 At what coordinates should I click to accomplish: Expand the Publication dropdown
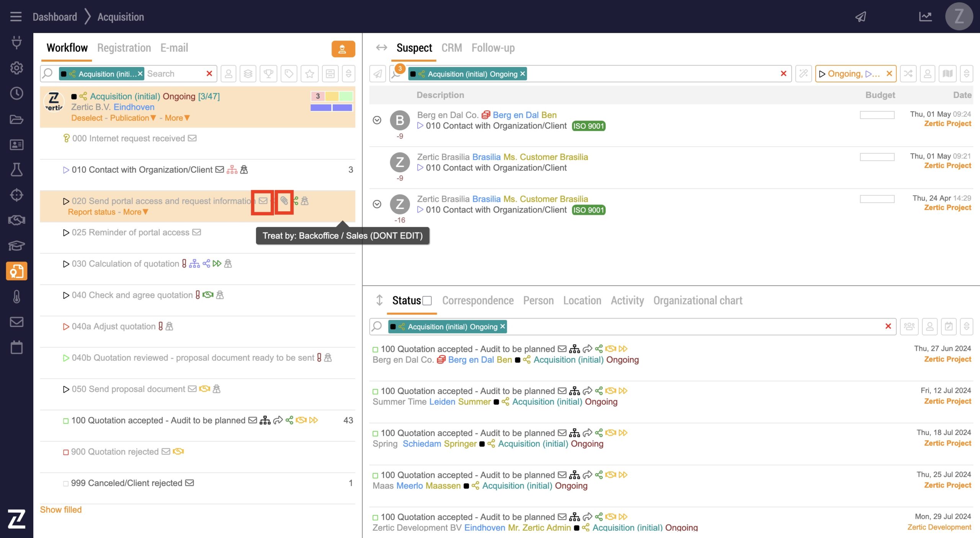click(x=133, y=118)
